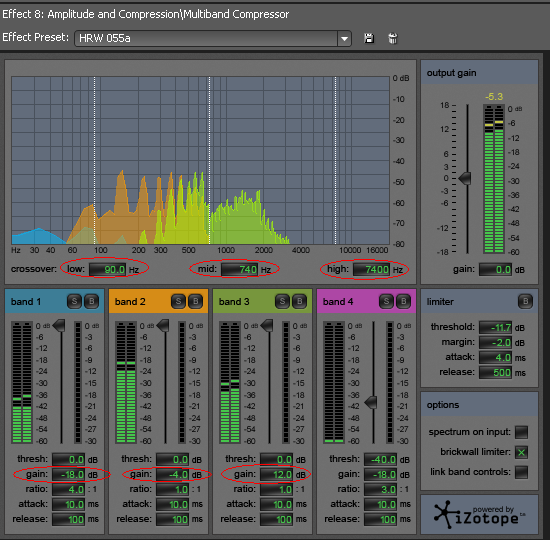550x540 pixels.
Task: Click band 4 release 100 field
Action: [x=380, y=519]
